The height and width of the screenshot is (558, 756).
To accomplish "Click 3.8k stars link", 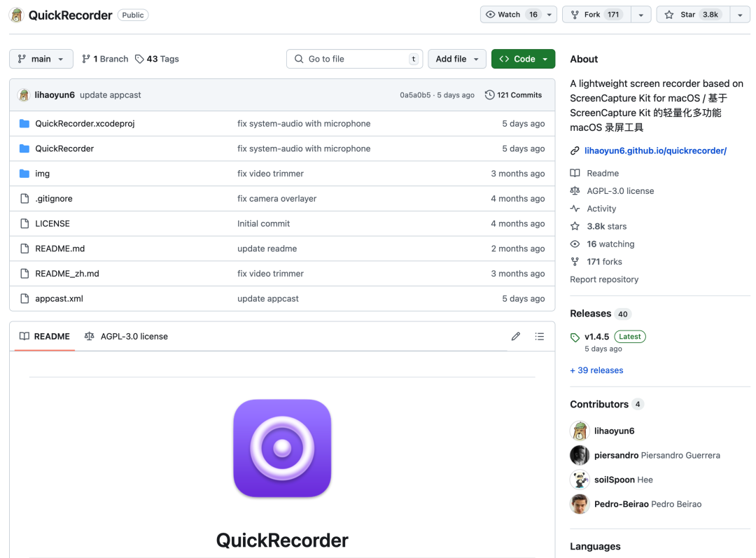I will coord(606,226).
